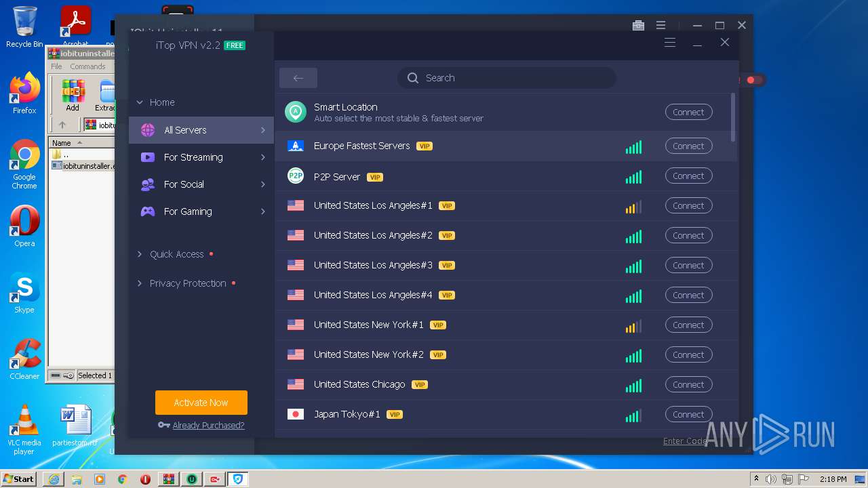Click the WinRAR Add toolbar button
The width and height of the screenshot is (868, 488).
73,96
